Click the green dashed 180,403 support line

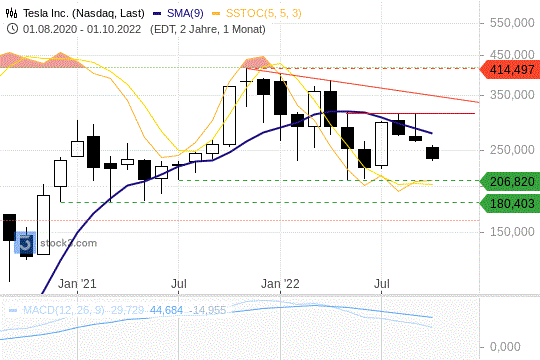coord(270,203)
